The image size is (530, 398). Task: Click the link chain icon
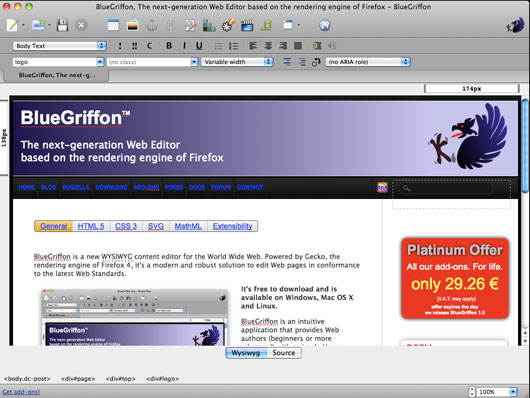[171, 25]
